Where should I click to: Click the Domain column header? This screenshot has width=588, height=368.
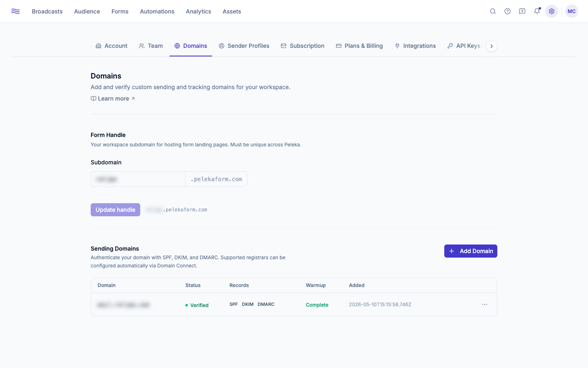tap(107, 285)
